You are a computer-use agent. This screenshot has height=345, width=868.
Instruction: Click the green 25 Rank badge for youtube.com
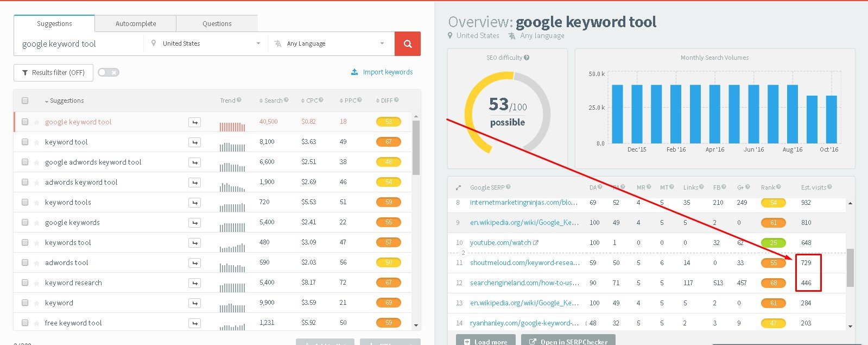point(774,243)
